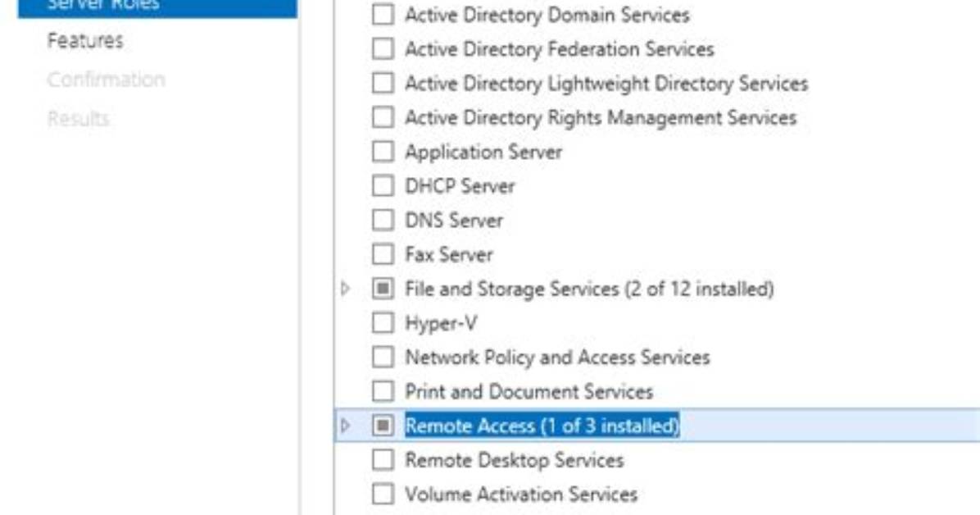Toggle File and Storage Services checkbox
980x515 pixels.
pyautogui.click(x=383, y=289)
